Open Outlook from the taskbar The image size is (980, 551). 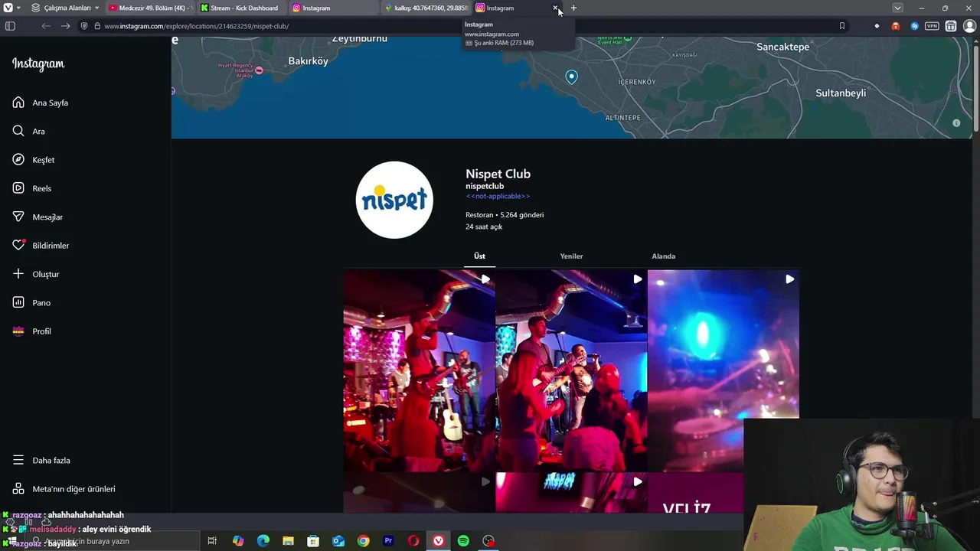[338, 541]
